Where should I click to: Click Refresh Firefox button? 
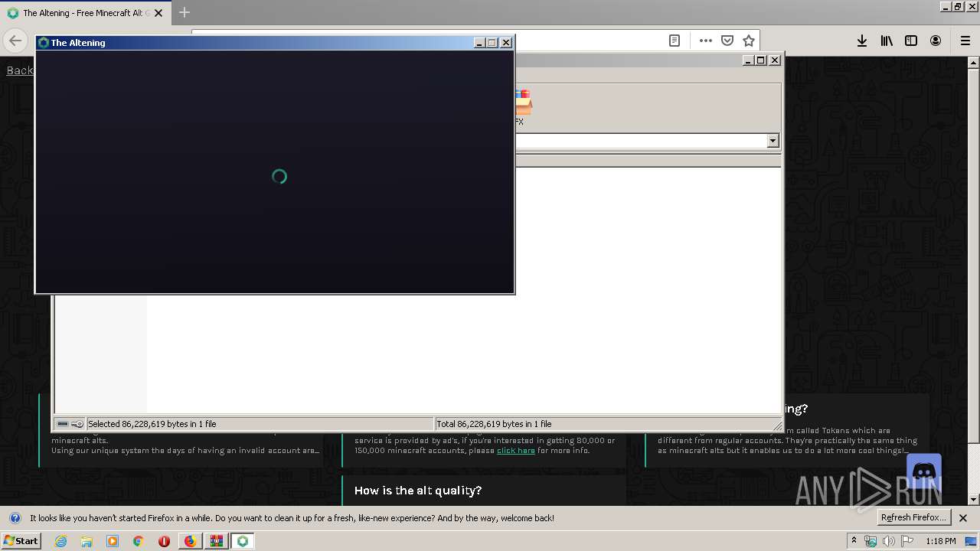(914, 518)
